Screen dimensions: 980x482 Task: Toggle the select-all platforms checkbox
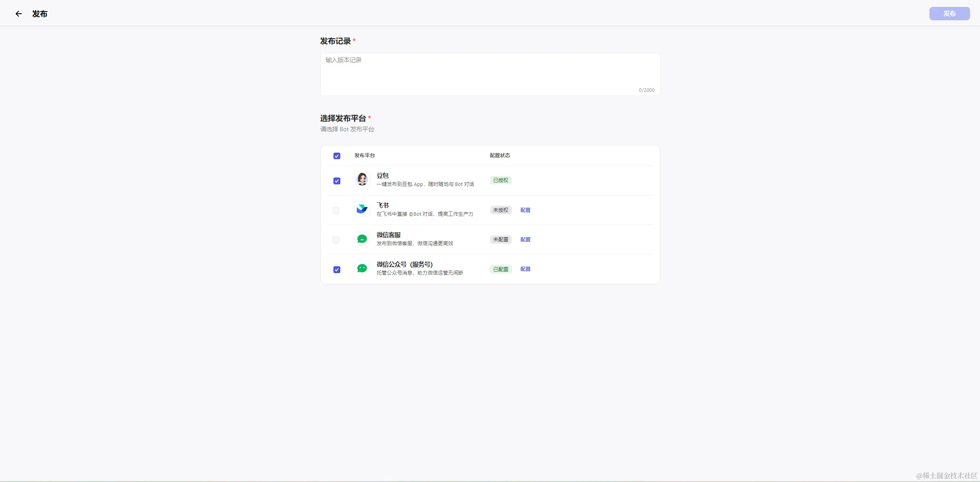click(336, 156)
